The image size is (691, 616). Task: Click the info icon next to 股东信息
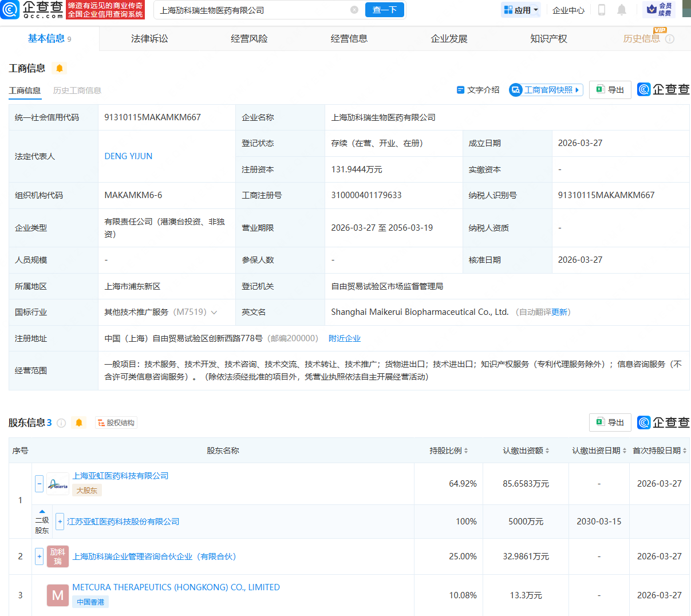61,423
